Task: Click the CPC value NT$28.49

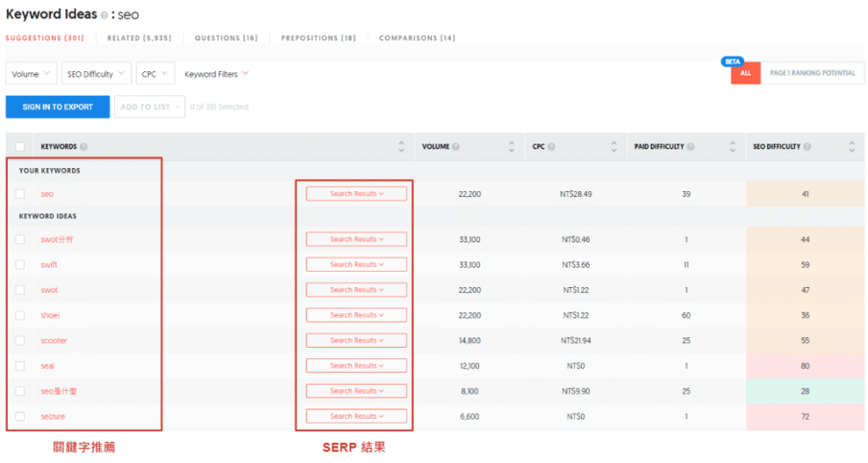Action: [x=576, y=194]
